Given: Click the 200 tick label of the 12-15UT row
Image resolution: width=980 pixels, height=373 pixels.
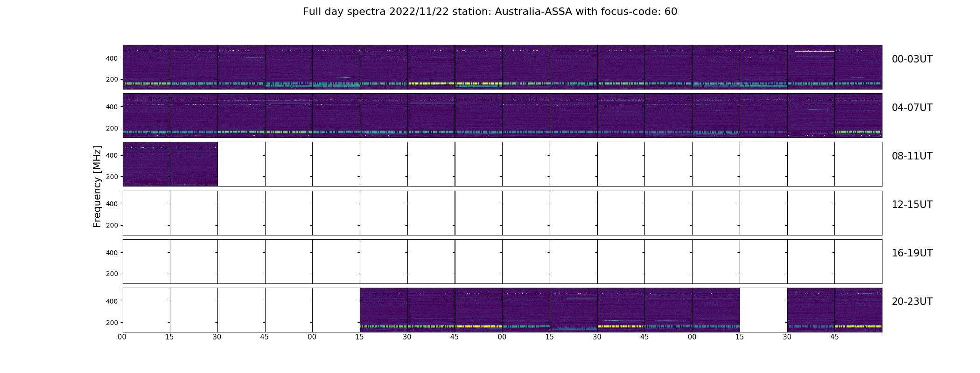Looking at the screenshot, I should [x=112, y=225].
